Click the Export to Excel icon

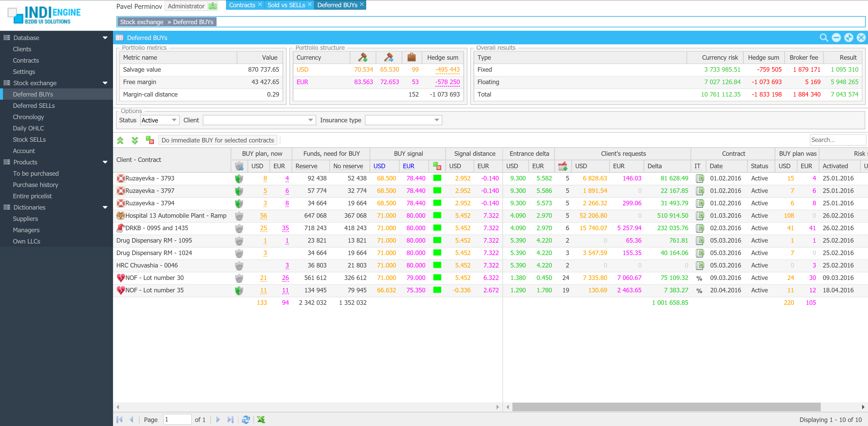tap(261, 419)
